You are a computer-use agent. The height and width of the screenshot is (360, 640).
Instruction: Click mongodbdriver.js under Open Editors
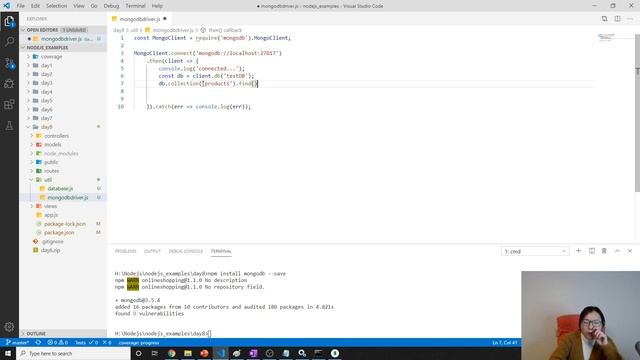tap(61, 39)
